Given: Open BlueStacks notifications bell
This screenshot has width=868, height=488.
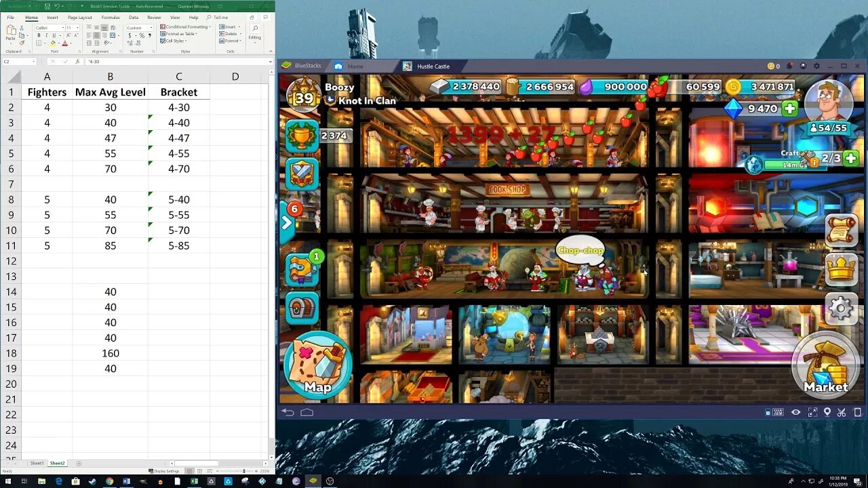Looking at the screenshot, I should pos(790,66).
